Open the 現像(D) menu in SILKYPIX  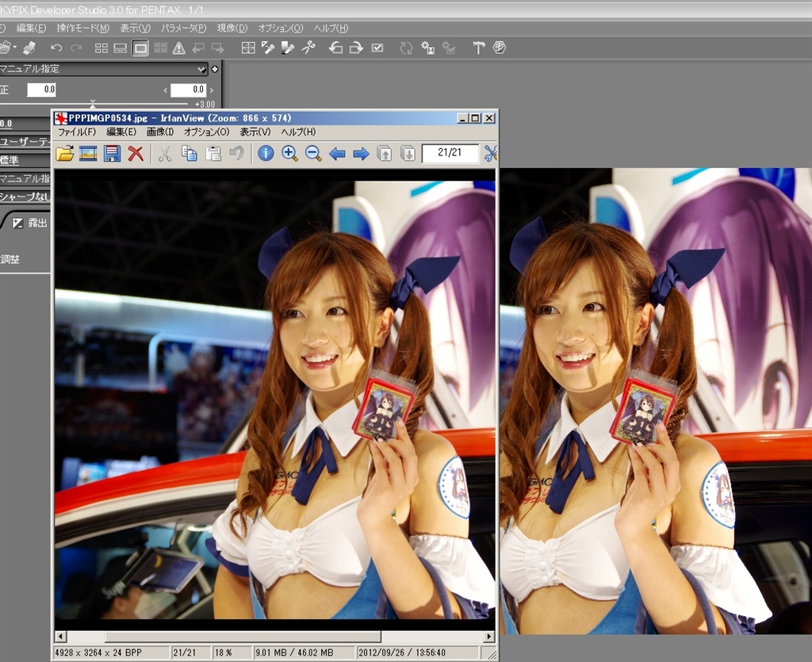(x=232, y=28)
